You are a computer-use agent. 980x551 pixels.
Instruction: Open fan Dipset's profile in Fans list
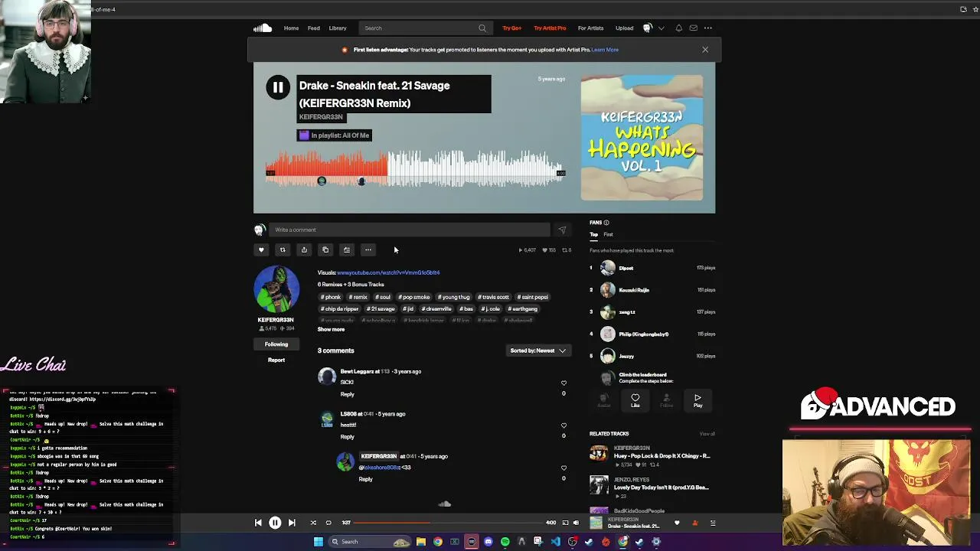pos(626,268)
